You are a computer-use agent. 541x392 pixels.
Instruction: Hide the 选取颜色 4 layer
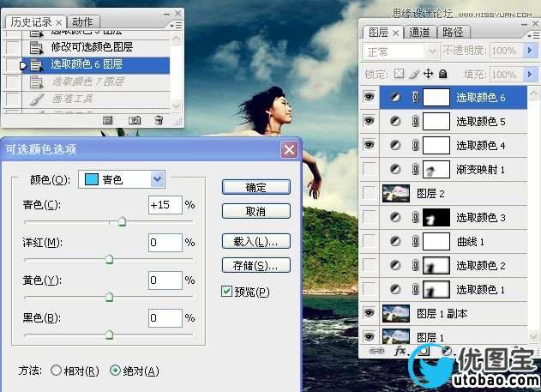tap(370, 145)
